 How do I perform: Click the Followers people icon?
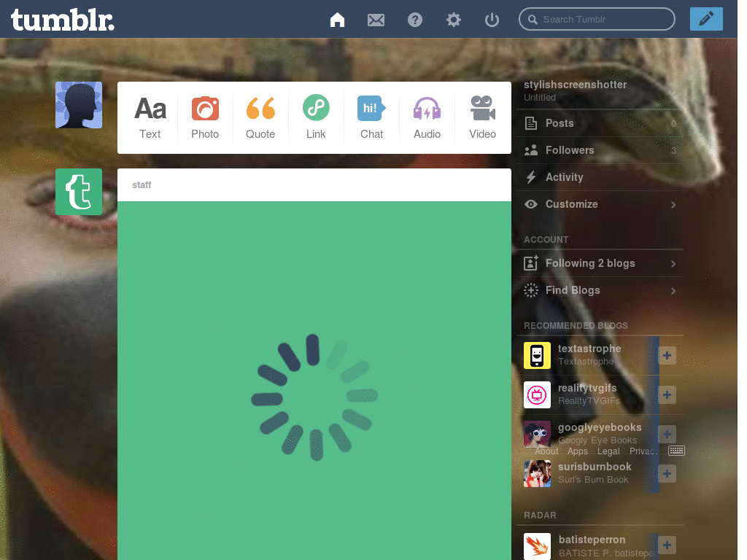(x=531, y=150)
